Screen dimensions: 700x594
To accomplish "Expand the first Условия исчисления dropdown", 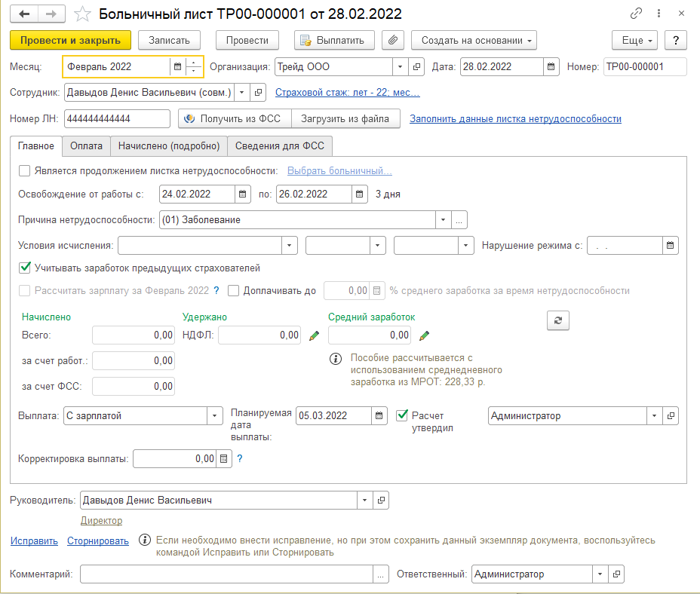I will click(290, 246).
